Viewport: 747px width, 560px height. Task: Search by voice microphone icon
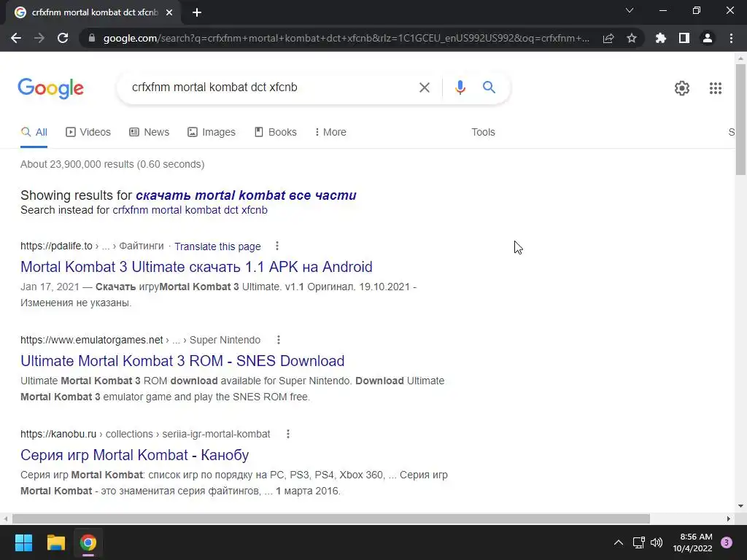point(460,87)
